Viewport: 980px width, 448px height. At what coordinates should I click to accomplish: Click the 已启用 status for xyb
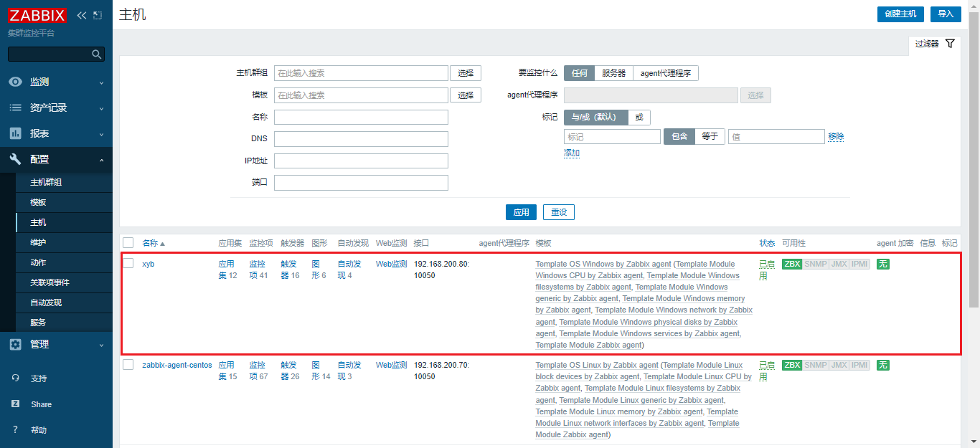tap(767, 270)
